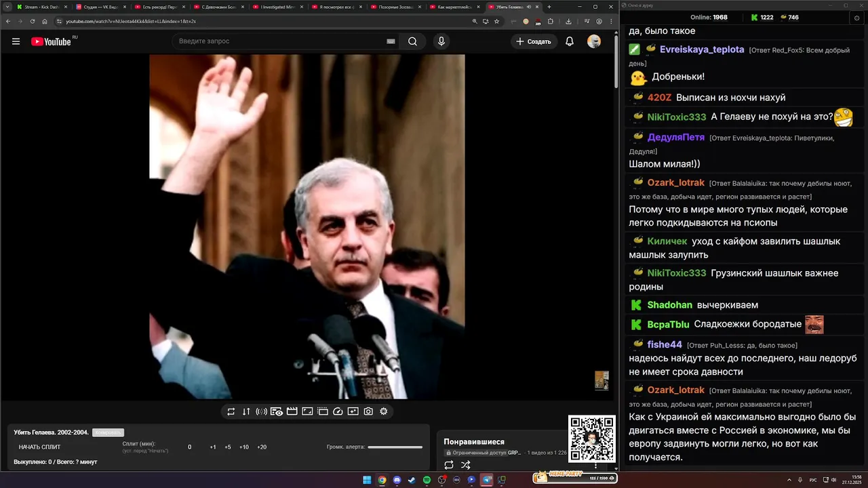Open the tab search dropdown arrow
This screenshot has width=868, height=488.
click(x=7, y=7)
